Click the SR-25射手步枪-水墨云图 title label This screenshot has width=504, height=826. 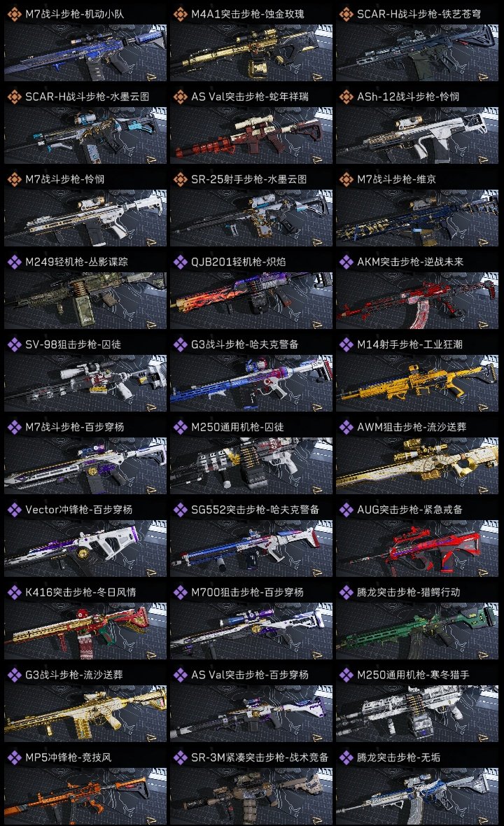[248, 179]
